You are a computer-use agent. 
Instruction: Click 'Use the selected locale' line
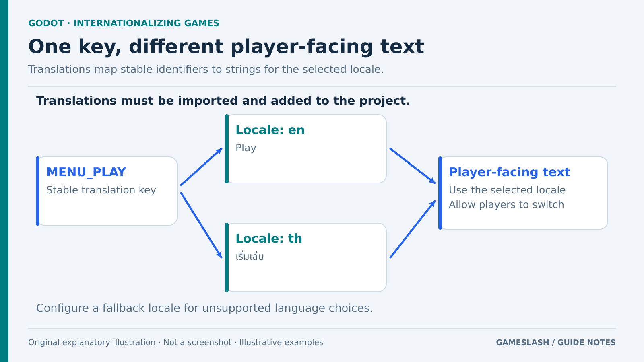(x=507, y=190)
